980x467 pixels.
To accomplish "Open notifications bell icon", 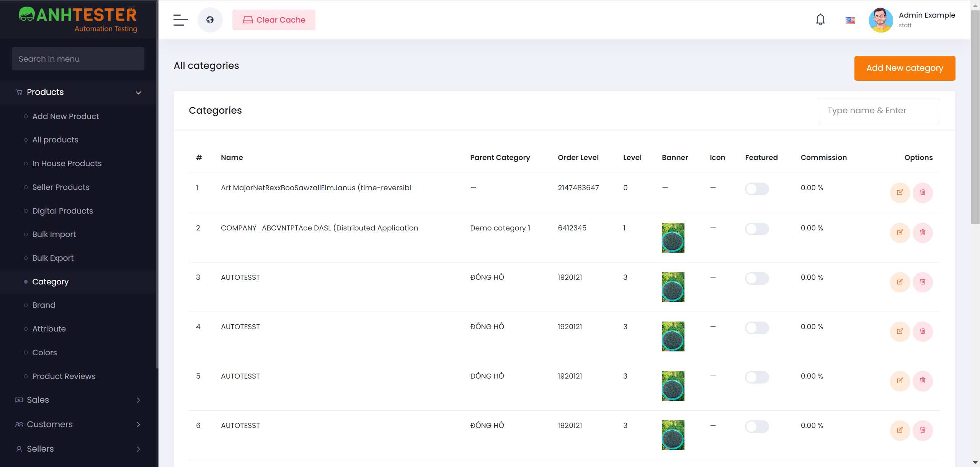I will 820,20.
